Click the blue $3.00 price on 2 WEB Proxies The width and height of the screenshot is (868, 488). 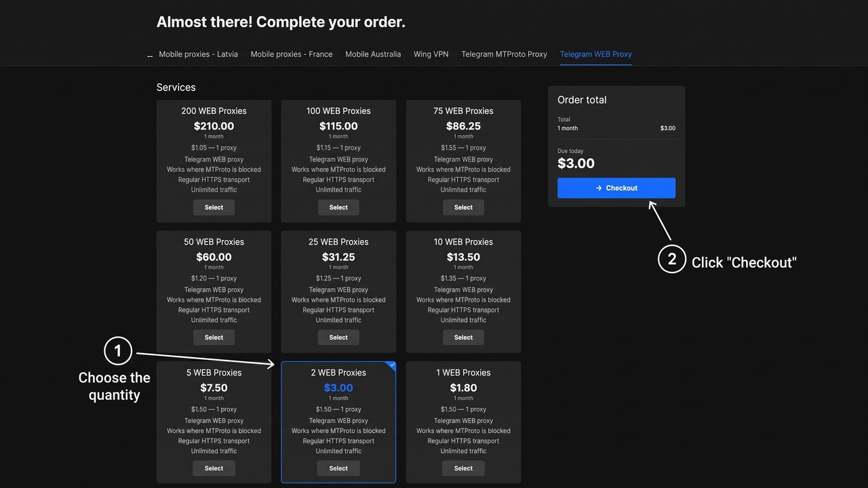point(338,388)
